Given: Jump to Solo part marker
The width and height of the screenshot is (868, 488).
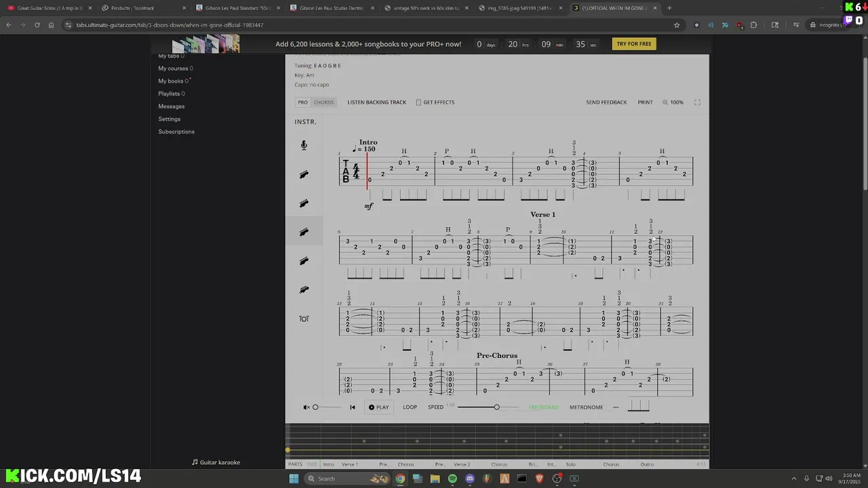Looking at the screenshot, I should pos(570,464).
